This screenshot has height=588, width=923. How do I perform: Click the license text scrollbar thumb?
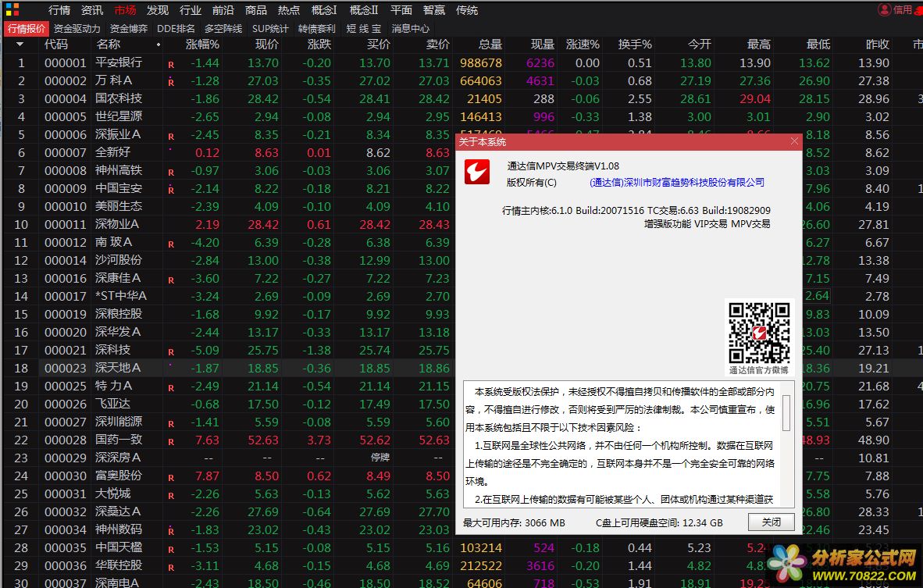point(786,412)
